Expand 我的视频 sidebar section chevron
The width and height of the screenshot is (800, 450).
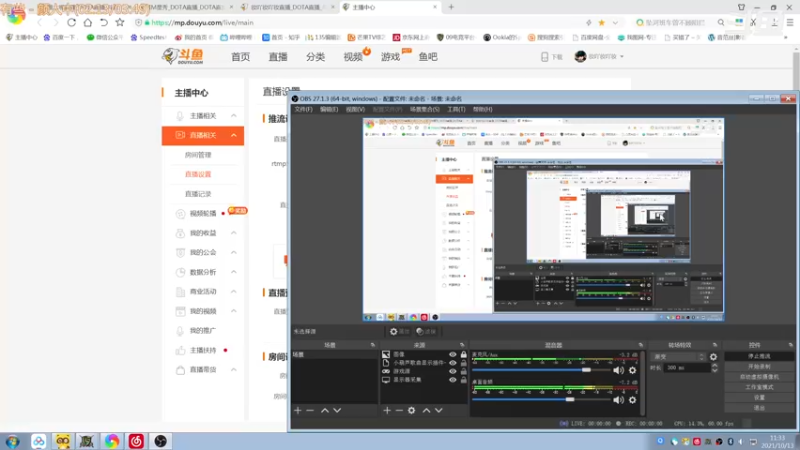click(x=234, y=311)
